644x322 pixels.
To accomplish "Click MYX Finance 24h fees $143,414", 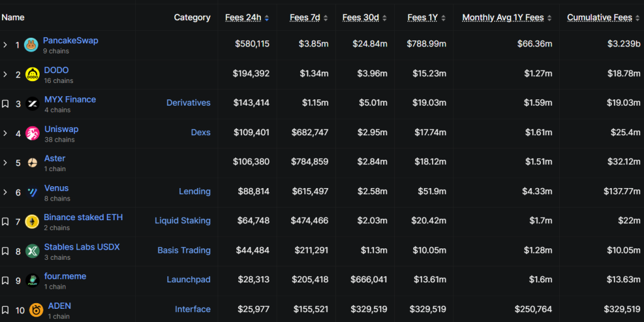I will point(252,103).
